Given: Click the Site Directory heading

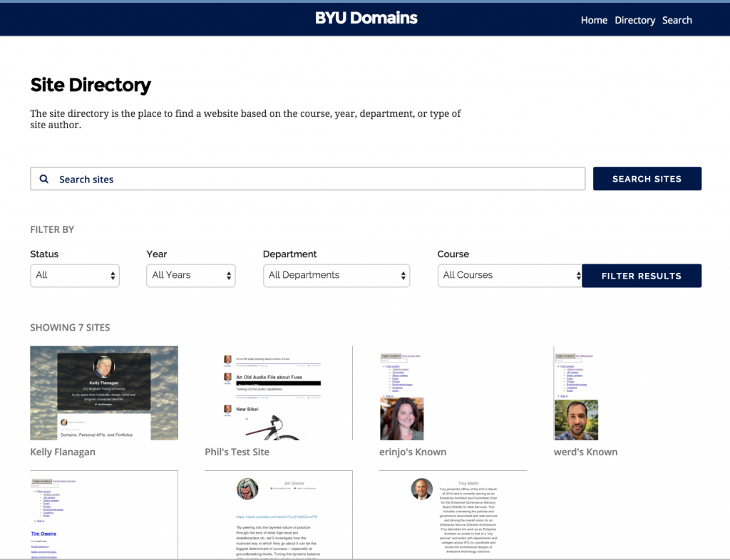Looking at the screenshot, I should 91,85.
